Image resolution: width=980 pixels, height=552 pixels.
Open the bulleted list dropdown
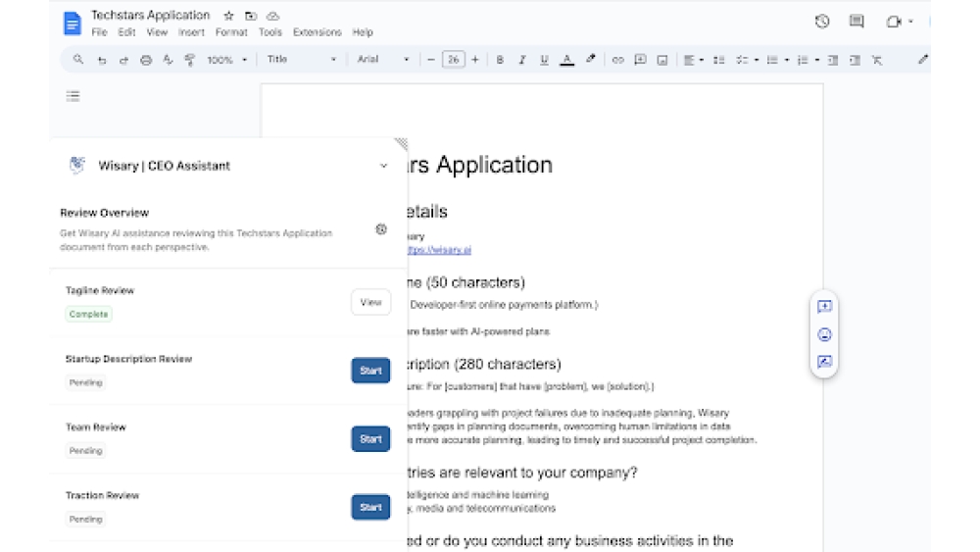tap(777, 60)
